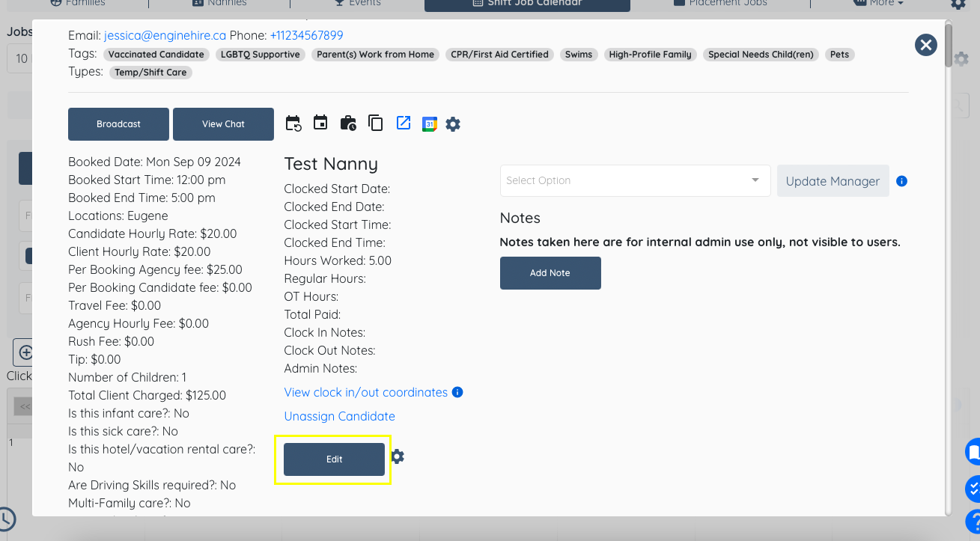Screen dimensions: 980x541
Task: Click the Parent(s) Work from Home tag
Action: 375,55
